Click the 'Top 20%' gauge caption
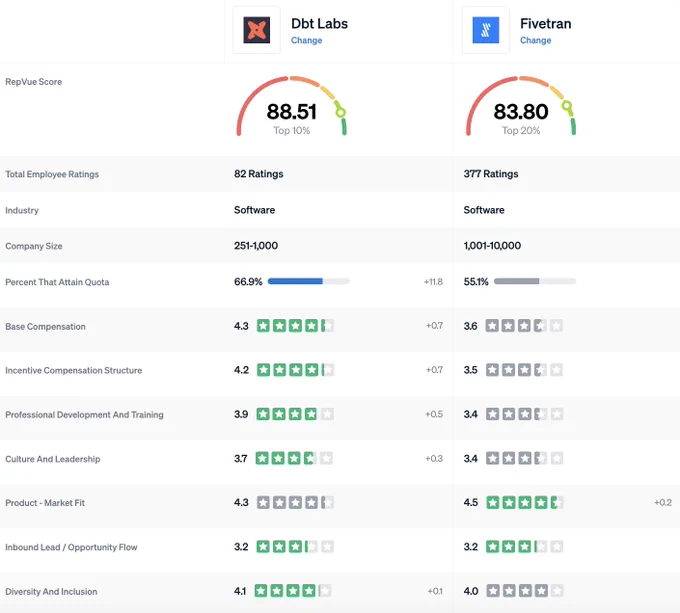Viewport: 680px width, 613px height. (521, 130)
